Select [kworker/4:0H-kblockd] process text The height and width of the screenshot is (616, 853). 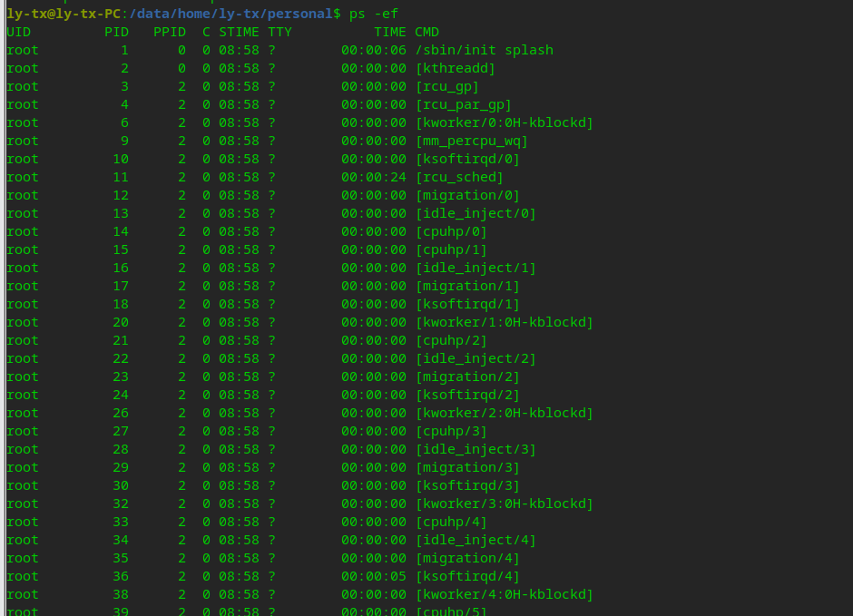pyautogui.click(x=505, y=595)
